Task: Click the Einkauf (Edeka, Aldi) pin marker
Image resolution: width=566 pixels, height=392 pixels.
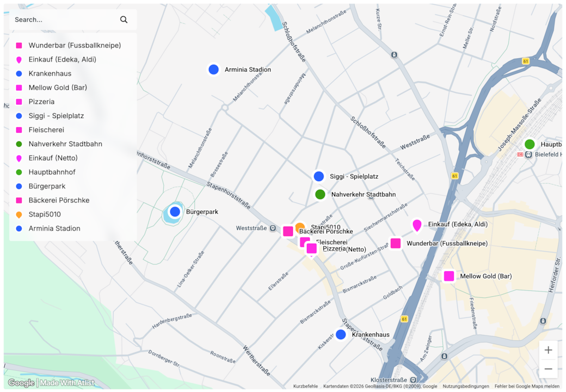Action: (x=417, y=225)
